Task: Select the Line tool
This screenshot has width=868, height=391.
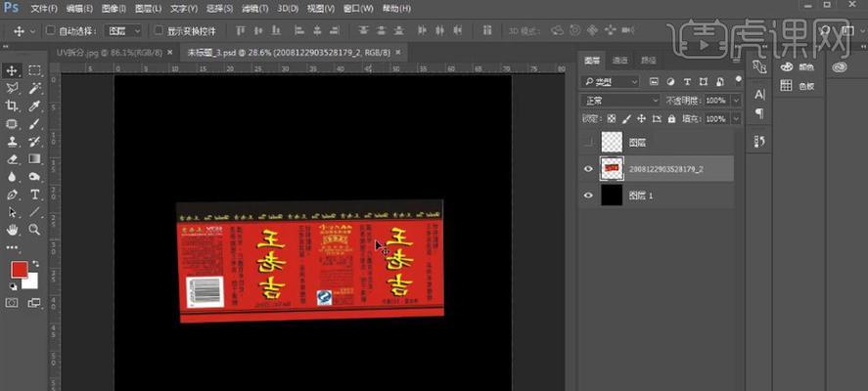Action: tap(34, 212)
